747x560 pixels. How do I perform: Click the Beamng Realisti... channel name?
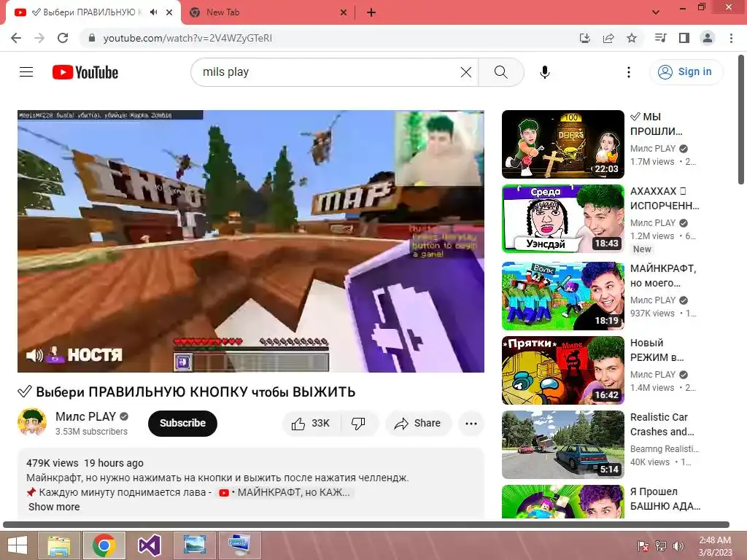(x=664, y=448)
